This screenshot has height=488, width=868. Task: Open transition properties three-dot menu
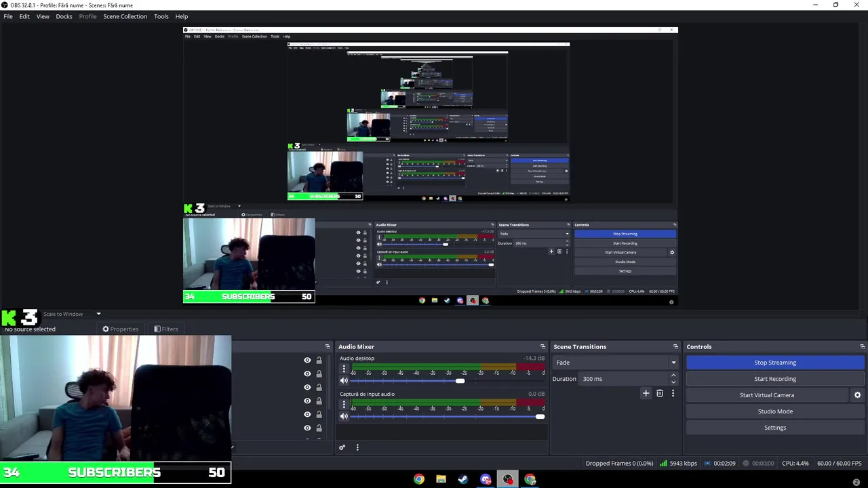click(673, 393)
